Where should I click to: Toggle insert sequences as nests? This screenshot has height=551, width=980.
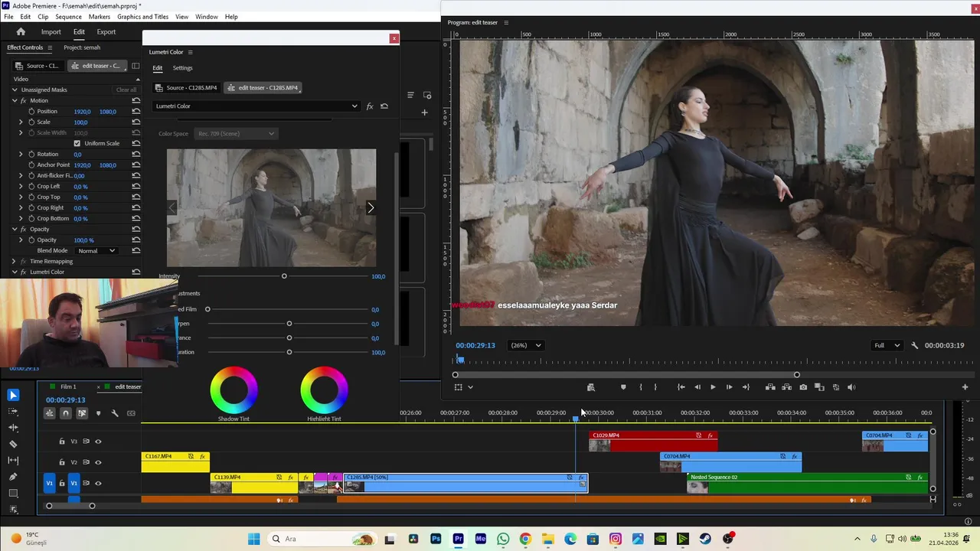point(49,413)
